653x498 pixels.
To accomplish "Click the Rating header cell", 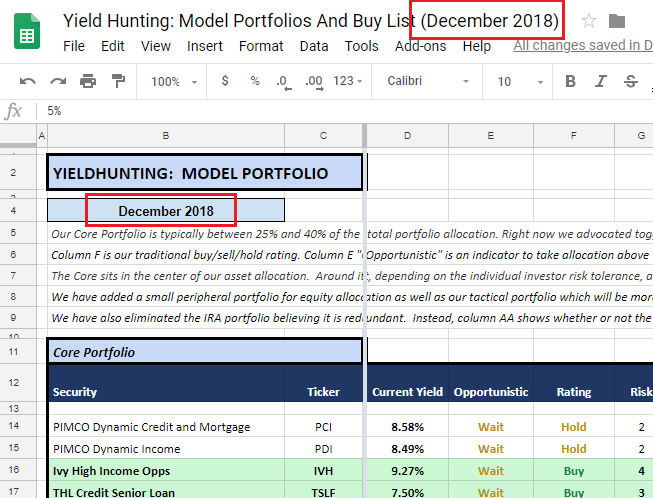I will click(x=574, y=383).
